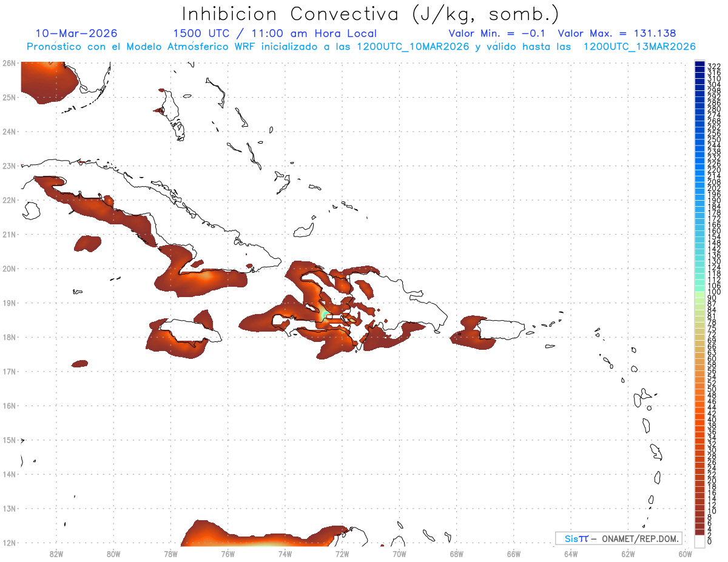728x562 pixels.
Task: Click the '24N' latitude label
Action: pos(8,132)
